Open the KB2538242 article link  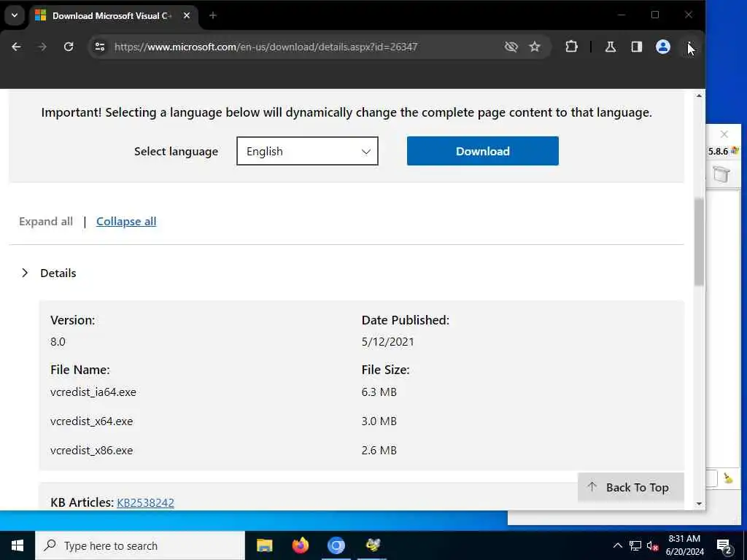(x=145, y=502)
